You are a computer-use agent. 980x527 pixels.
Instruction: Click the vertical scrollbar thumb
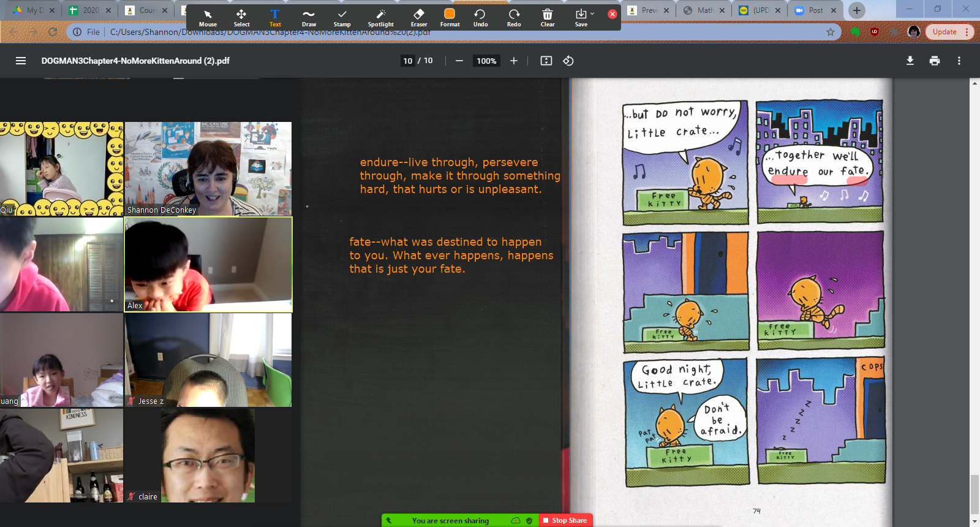(x=974, y=495)
